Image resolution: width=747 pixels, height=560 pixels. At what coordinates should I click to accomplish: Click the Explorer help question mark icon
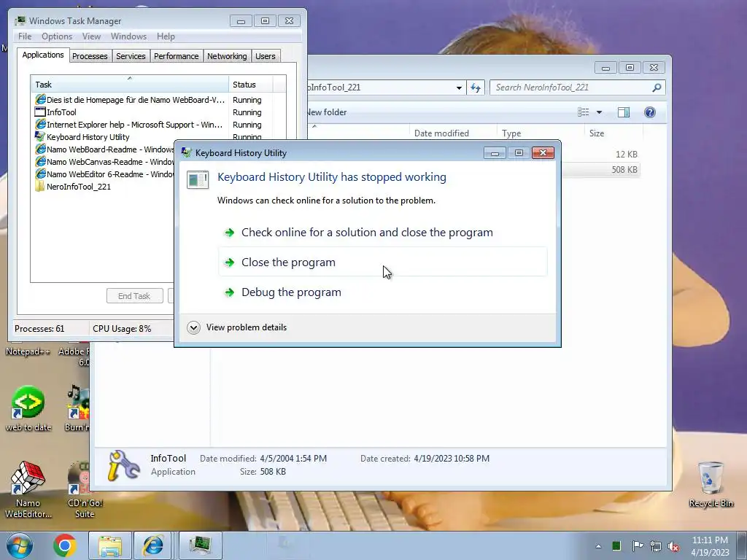click(650, 112)
